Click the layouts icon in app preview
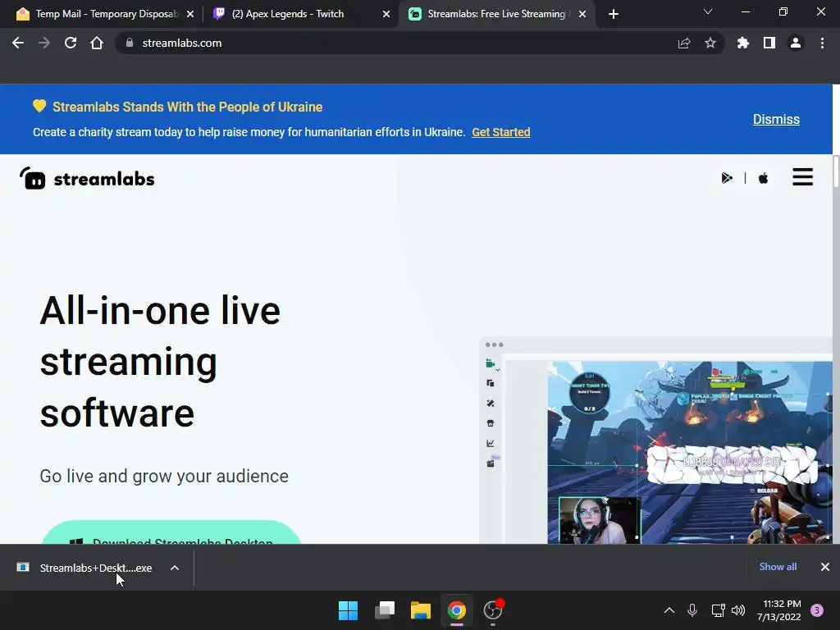Viewport: 840px width, 630px height. point(491,383)
